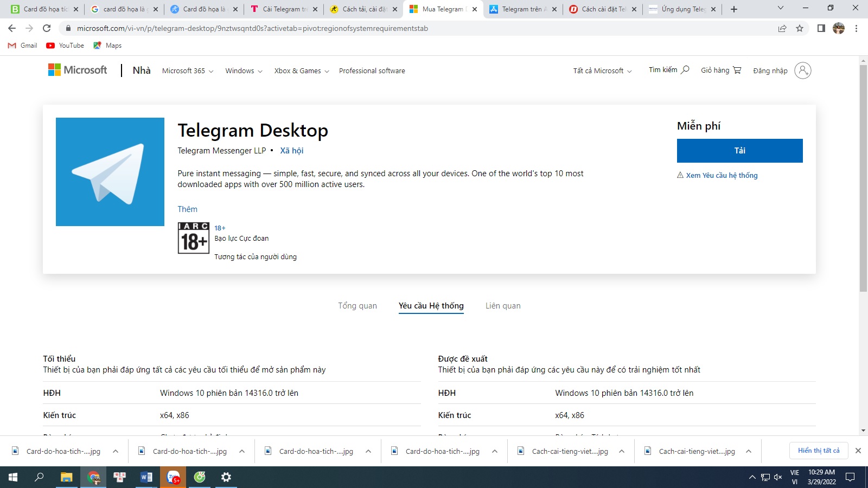
Task: Click Hiển thị tất cả downloads button
Action: click(x=819, y=451)
